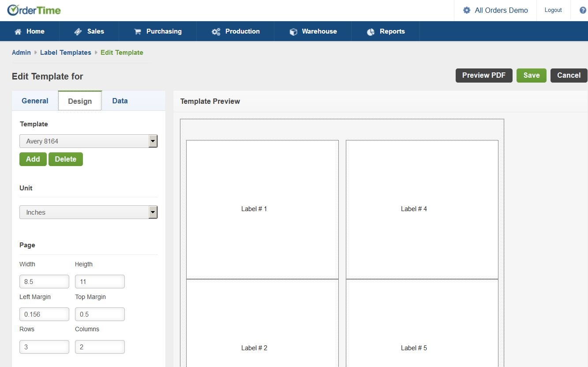588x367 pixels.
Task: Click the Production gears icon
Action: coord(216,32)
